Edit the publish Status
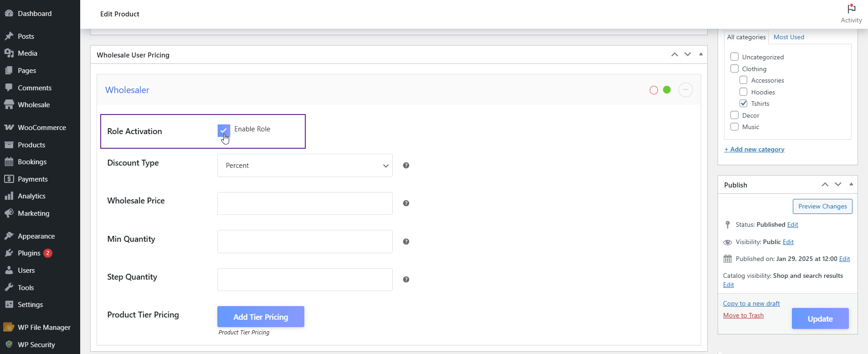The height and width of the screenshot is (354, 868). coord(792,224)
